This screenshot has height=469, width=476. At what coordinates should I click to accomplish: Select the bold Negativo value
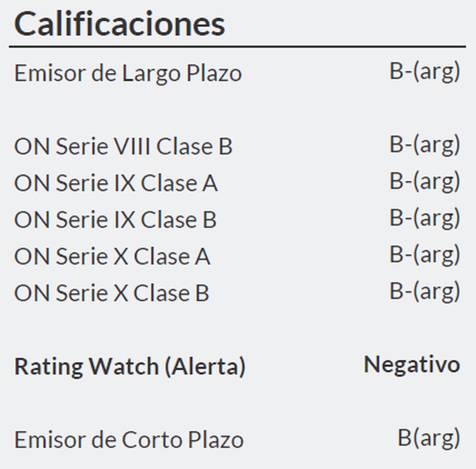click(x=412, y=364)
